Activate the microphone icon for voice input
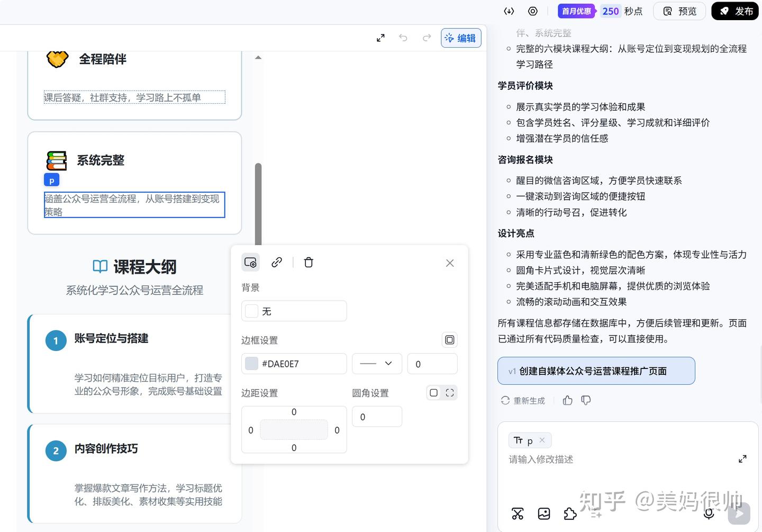Image resolution: width=762 pixels, height=532 pixels. point(709,513)
